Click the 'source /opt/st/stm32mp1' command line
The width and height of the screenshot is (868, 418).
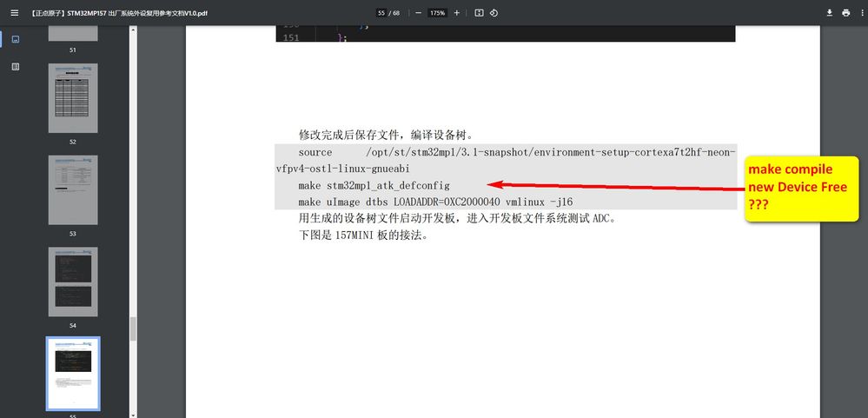[517, 152]
